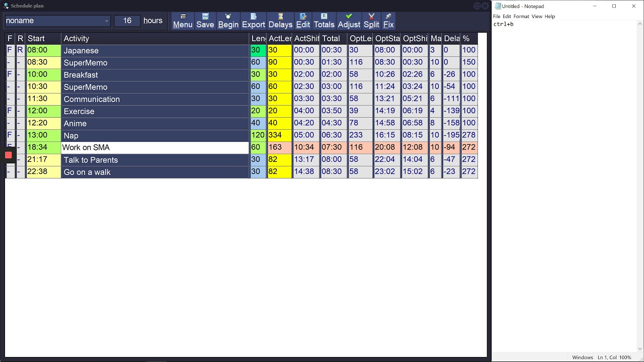644x362 pixels.
Task: Open the noname schedule dropdown
Action: point(57,21)
